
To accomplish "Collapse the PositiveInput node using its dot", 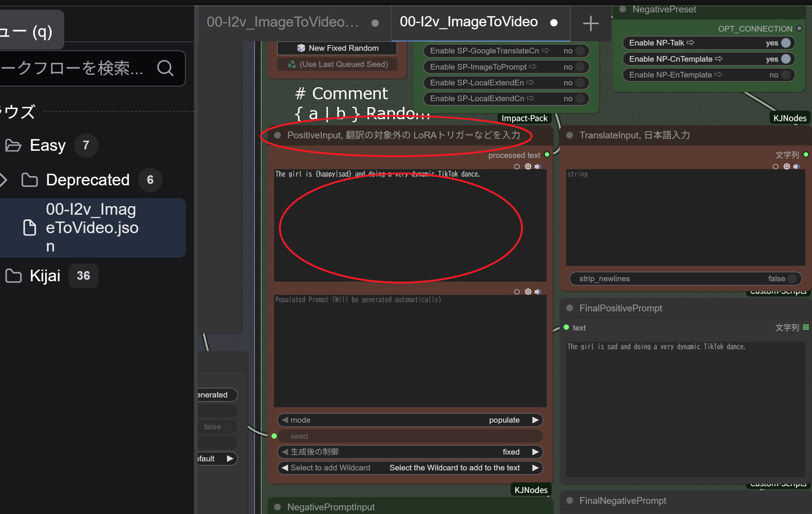I will click(277, 135).
